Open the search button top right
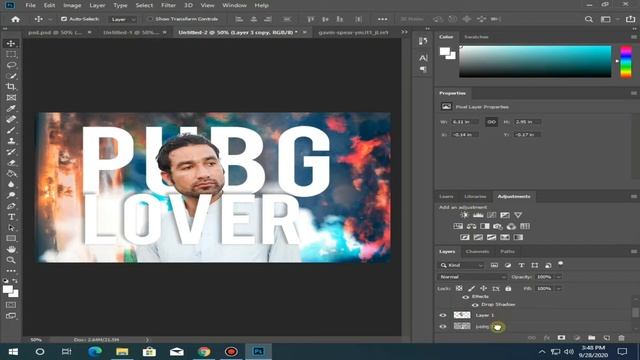The image size is (640, 360). tap(589, 19)
